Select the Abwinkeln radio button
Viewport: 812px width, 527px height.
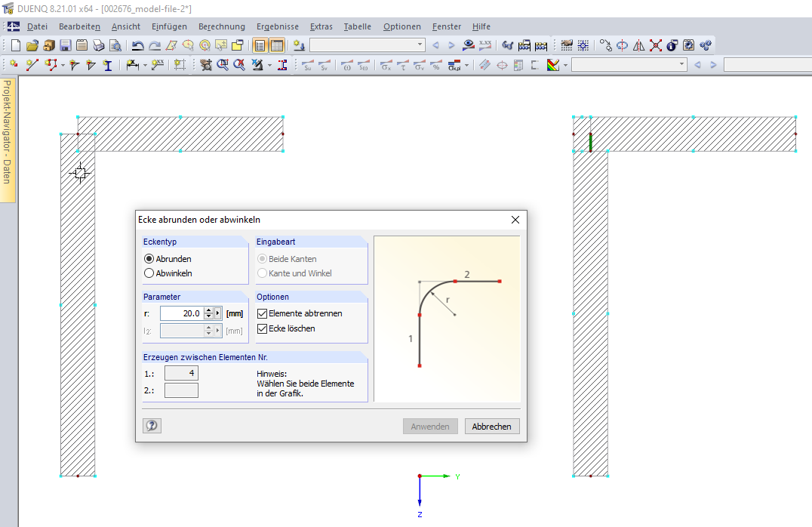[149, 273]
